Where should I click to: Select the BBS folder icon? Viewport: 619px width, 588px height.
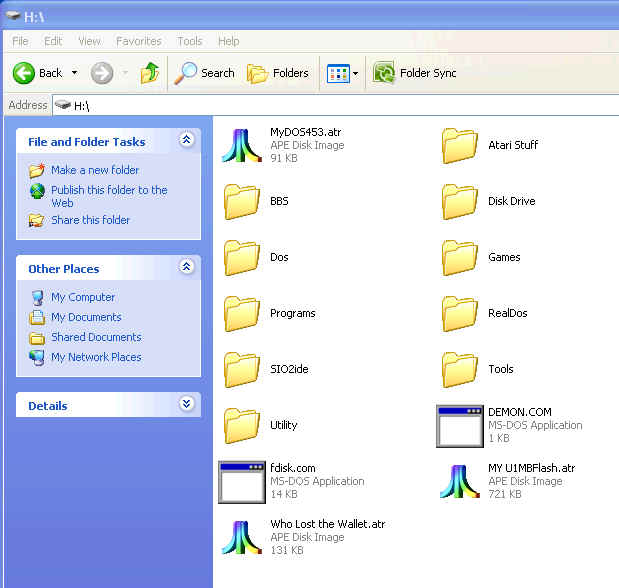(241, 201)
